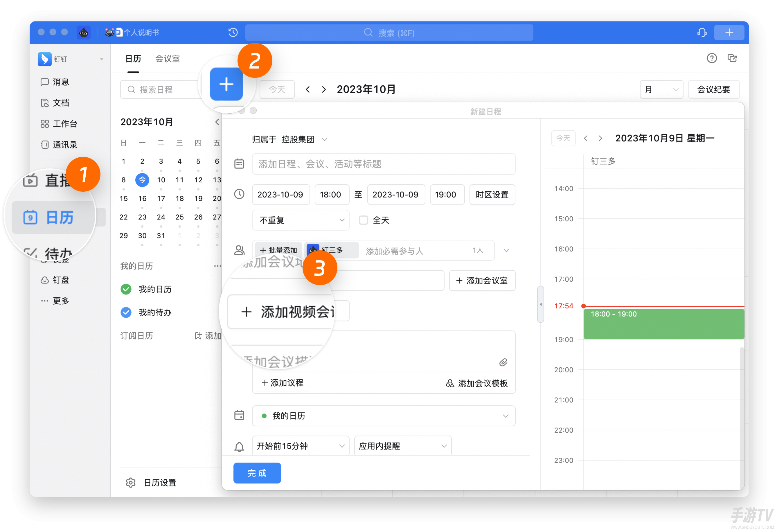Switch to the 会议室 tab
Viewport: 777px width, 532px height.
[168, 59]
